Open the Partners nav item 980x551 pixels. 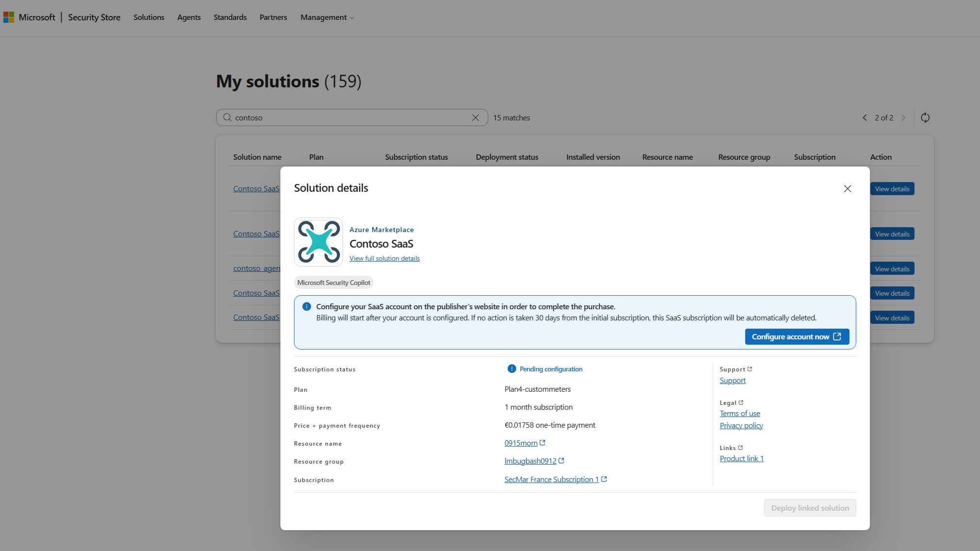pos(273,17)
